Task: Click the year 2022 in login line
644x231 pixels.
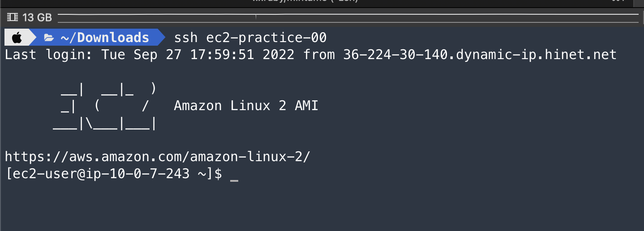Action: pos(278,55)
